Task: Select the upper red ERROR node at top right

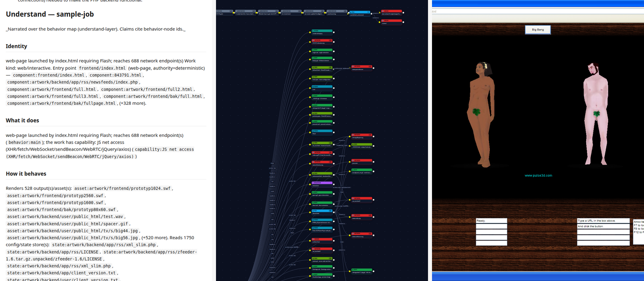Action: [391, 13]
